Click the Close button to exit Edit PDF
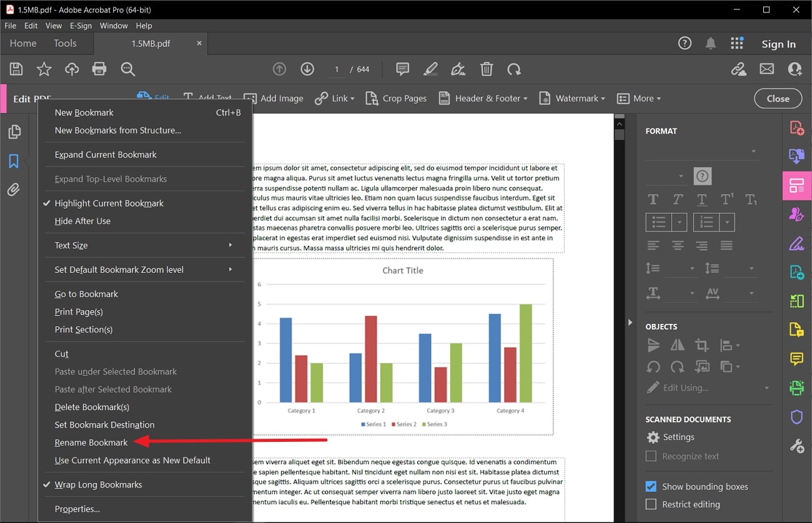Screen dimensions: 812x523 pos(778,98)
